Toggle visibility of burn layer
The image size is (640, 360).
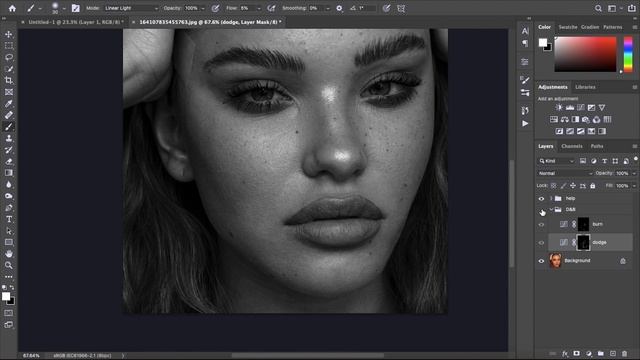[x=541, y=224]
